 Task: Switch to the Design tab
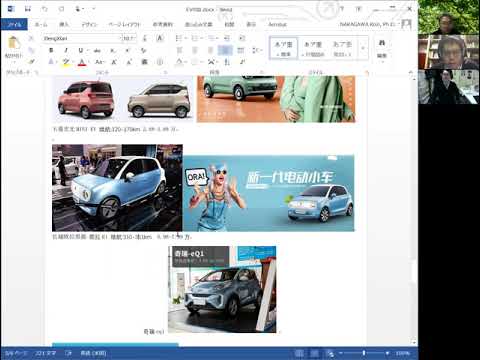(89, 24)
